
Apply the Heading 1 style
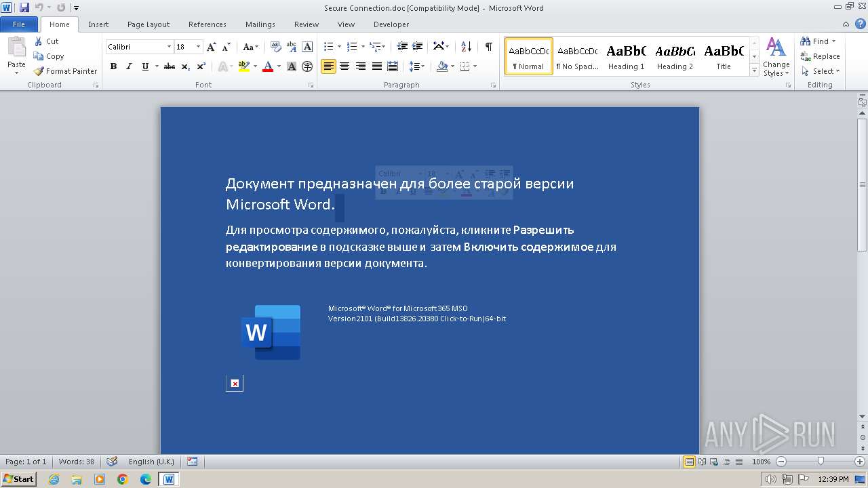tap(626, 56)
